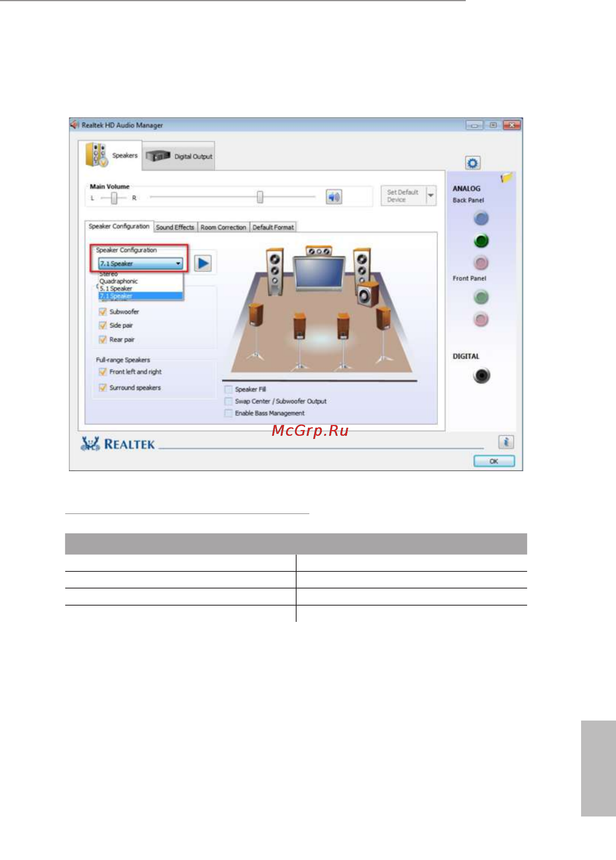Click the Set Default Device button
Screen dimensions: 616x860
point(403,196)
